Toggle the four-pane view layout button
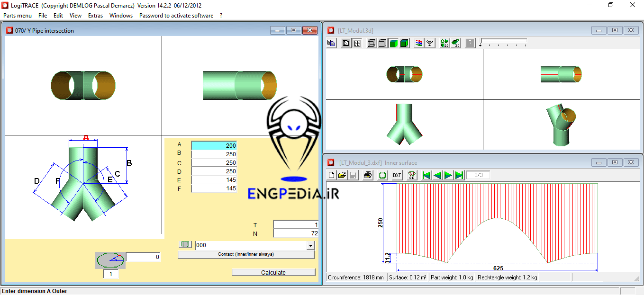 point(357,44)
